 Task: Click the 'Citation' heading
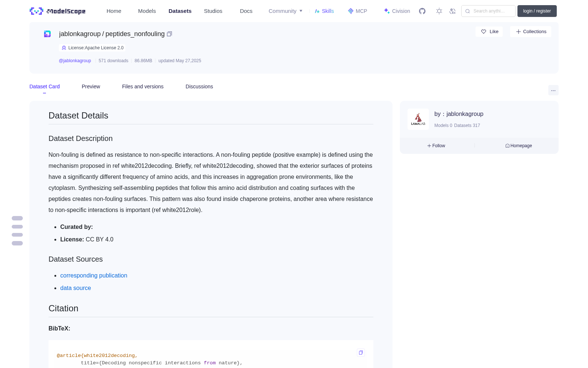click(63, 308)
